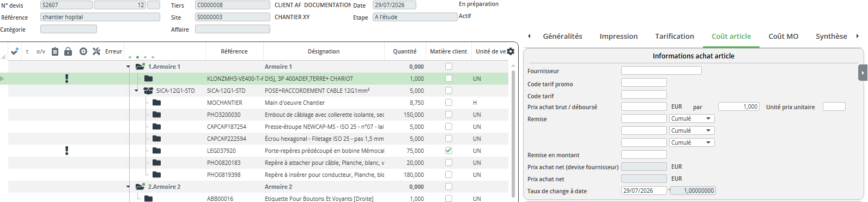868x202 pixels.
Task: Click the open box icon of SICA-12G1-STD
Action: [x=148, y=91]
